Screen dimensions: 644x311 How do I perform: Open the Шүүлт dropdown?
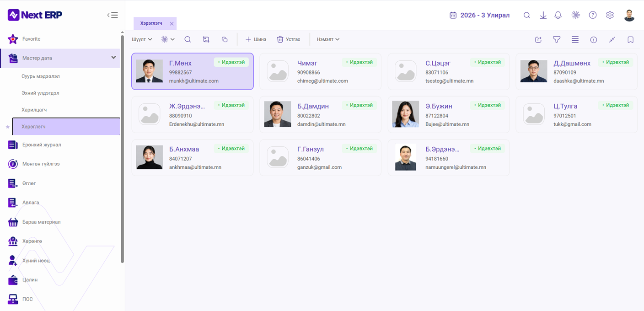[142, 39]
